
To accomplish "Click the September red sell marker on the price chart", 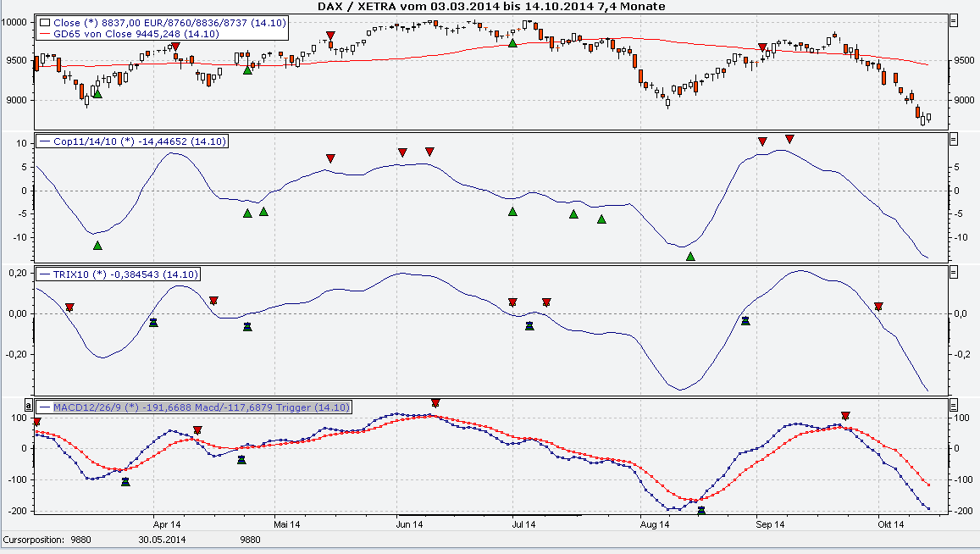I will [x=762, y=47].
